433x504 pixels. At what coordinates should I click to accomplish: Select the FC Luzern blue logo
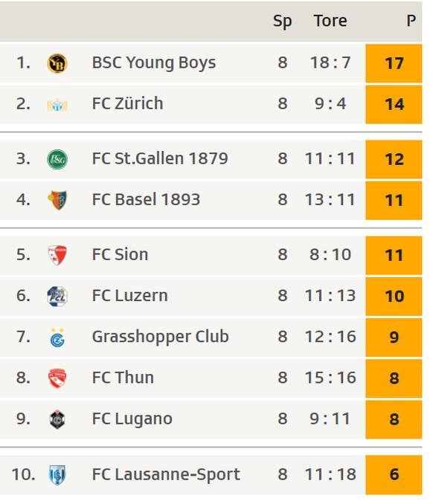click(x=57, y=296)
